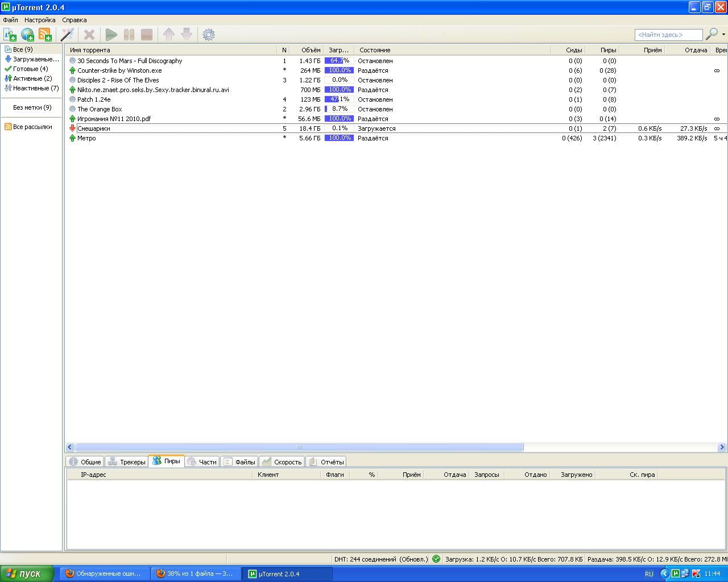Screen dimensions: 728x582
Task: Open Create New Torrent wand icon
Action: pyautogui.click(x=67, y=35)
